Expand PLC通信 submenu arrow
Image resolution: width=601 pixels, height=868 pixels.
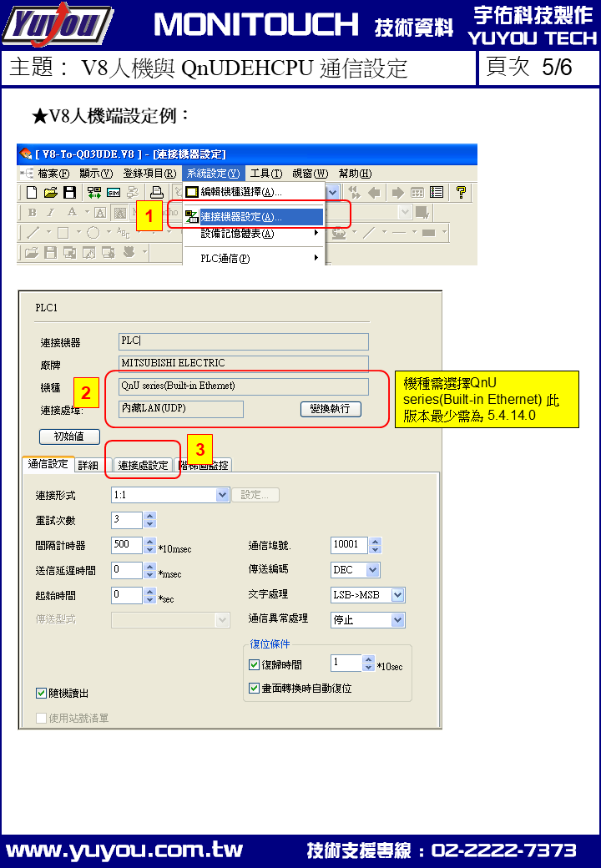(316, 257)
